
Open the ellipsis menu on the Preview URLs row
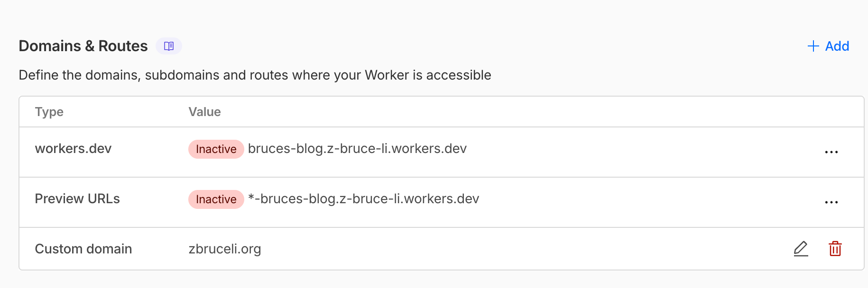pos(831,202)
